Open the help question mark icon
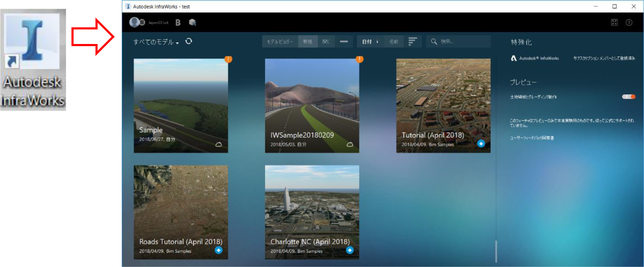Image resolution: width=644 pixels, height=267 pixels. click(x=629, y=22)
